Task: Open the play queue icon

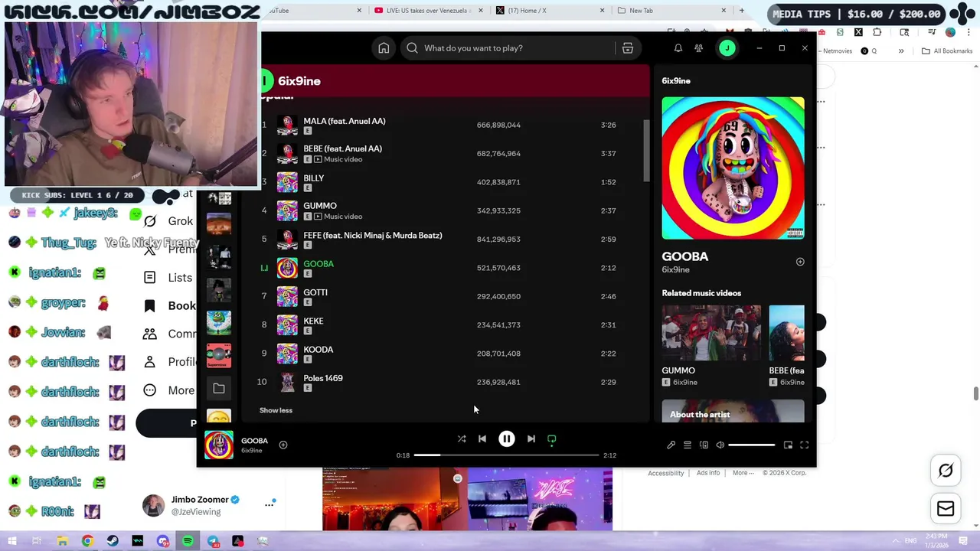Action: (688, 445)
